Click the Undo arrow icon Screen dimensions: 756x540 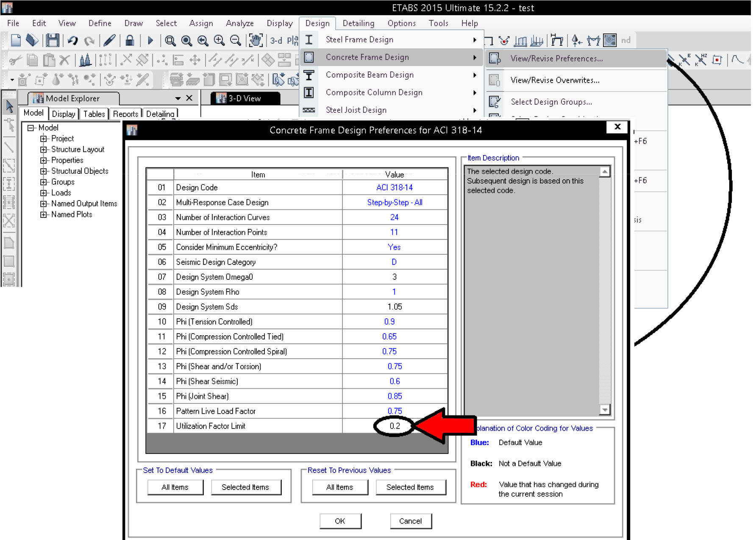tap(73, 40)
